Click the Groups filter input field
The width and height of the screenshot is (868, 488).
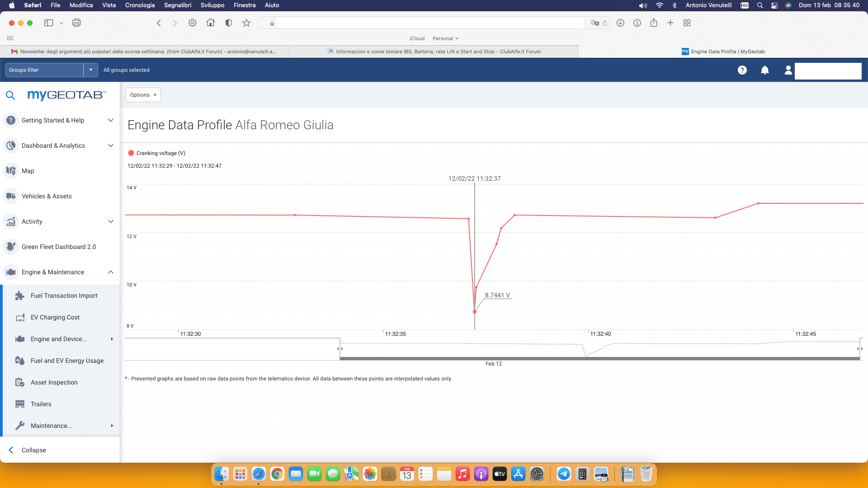(44, 70)
